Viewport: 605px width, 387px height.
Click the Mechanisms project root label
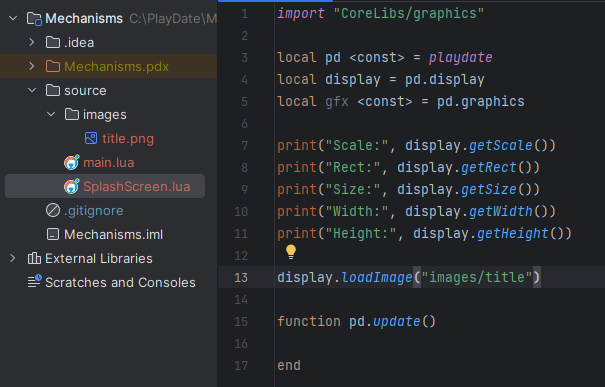click(84, 19)
